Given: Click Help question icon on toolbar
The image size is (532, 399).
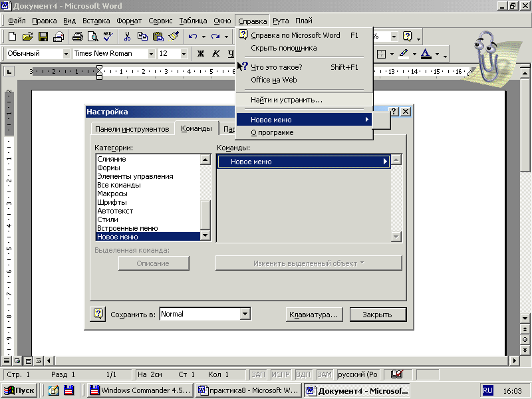Looking at the screenshot, I should click(x=407, y=37).
